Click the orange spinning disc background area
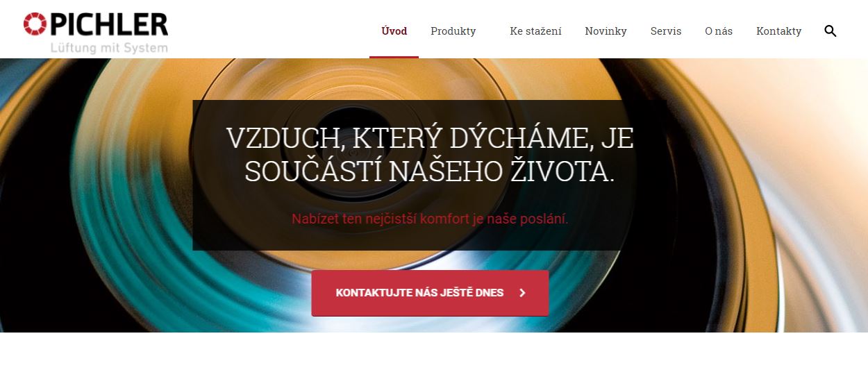868x370 pixels. (694, 139)
